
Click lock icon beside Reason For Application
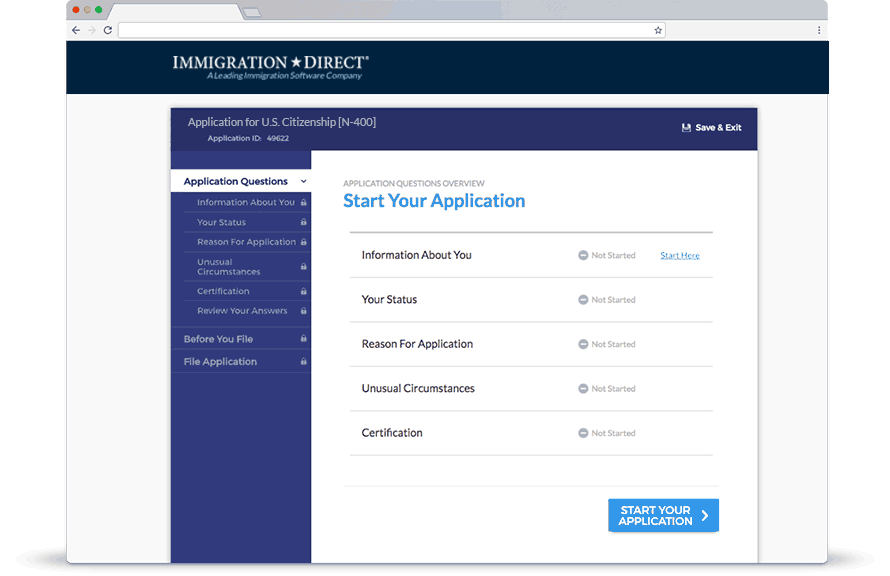[304, 242]
